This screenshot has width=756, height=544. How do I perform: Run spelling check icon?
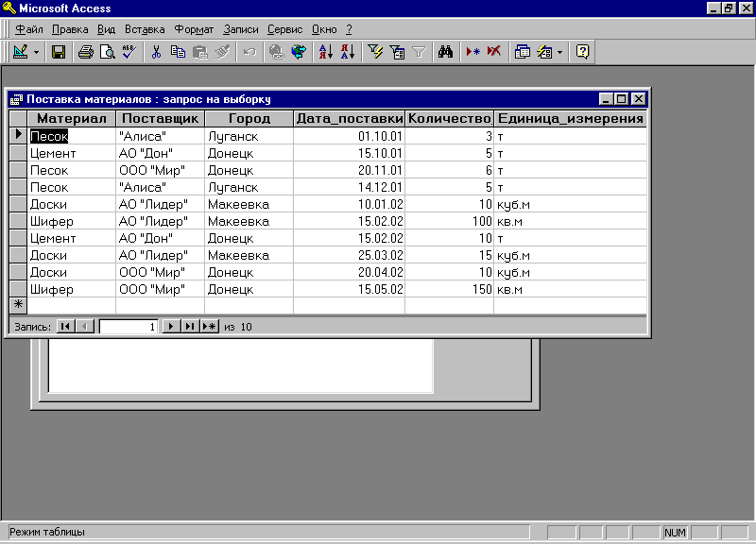pos(129,52)
